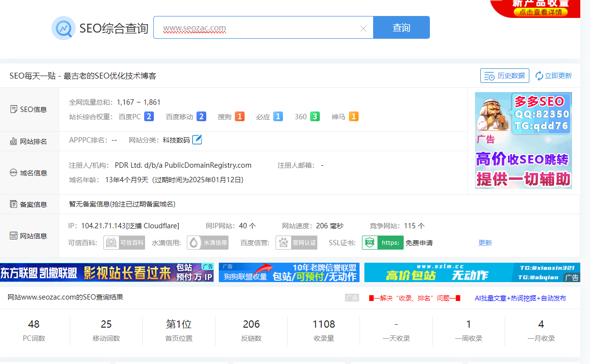The height and width of the screenshot is (364, 590).
Task: Open the 狗狗联盟收量 banner ad
Action: tap(289, 272)
